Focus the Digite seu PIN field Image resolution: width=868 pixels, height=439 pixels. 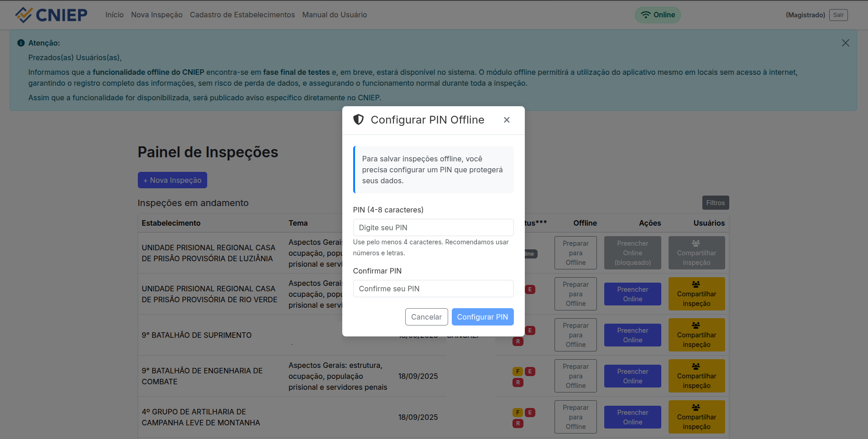433,227
